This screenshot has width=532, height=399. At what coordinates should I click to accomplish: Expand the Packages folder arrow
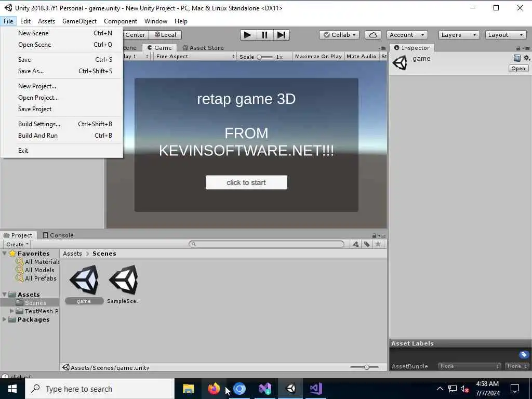(x=4, y=320)
